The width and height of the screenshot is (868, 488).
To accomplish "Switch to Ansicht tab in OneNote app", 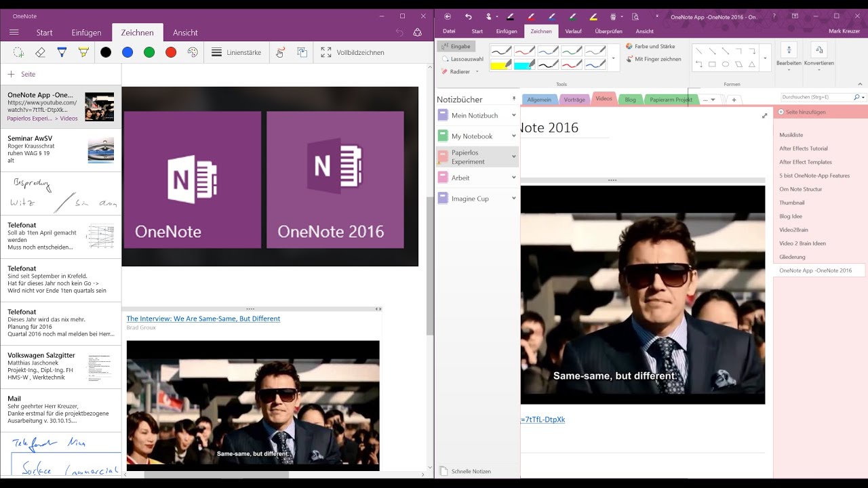I will tap(185, 33).
